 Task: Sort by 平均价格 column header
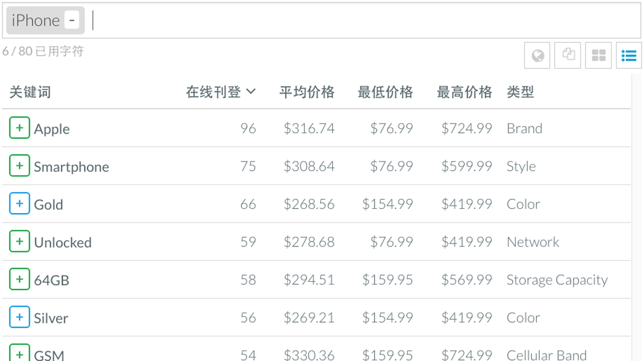[307, 92]
